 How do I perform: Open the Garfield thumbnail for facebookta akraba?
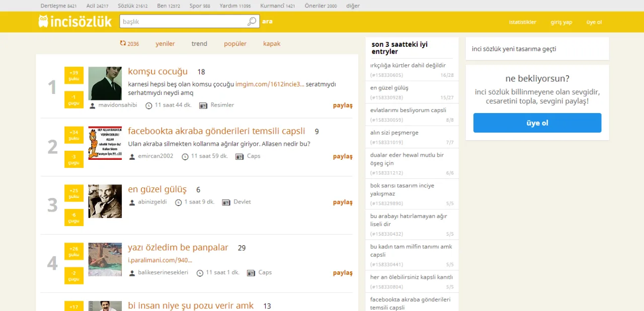tap(105, 143)
